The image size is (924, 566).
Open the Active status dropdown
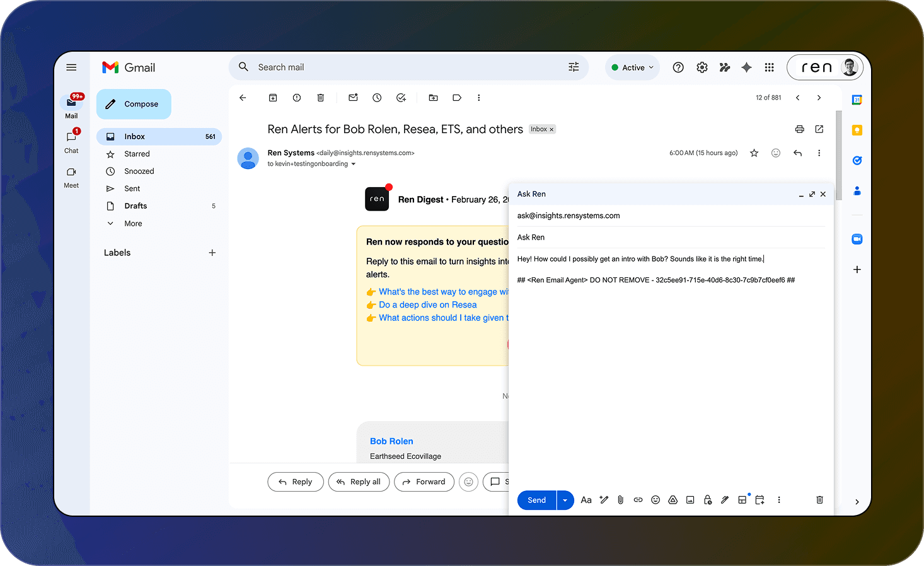(632, 67)
